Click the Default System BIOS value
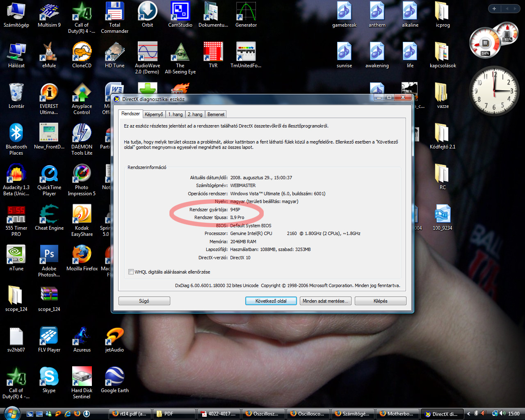The width and height of the screenshot is (525, 420). point(251,226)
